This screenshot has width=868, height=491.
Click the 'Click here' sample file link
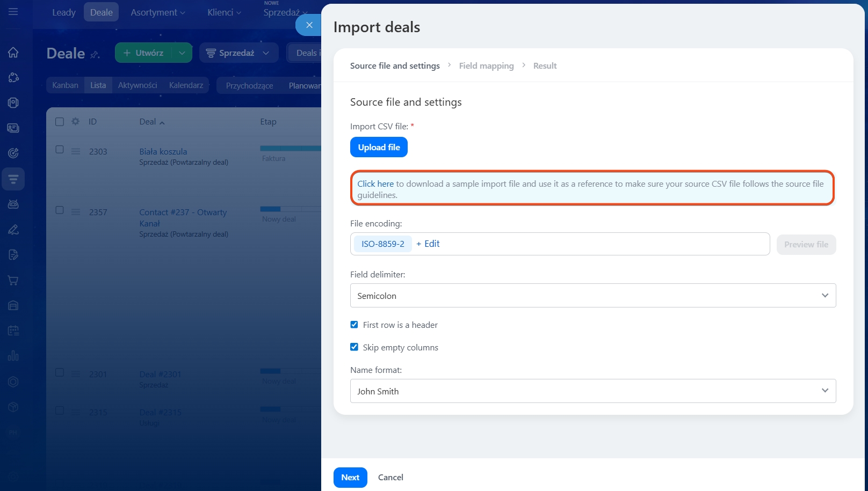375,184
